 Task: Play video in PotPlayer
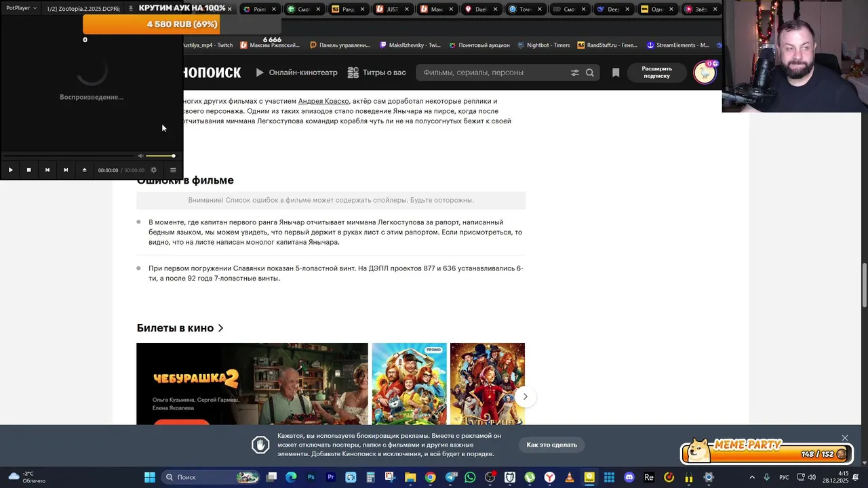point(10,170)
